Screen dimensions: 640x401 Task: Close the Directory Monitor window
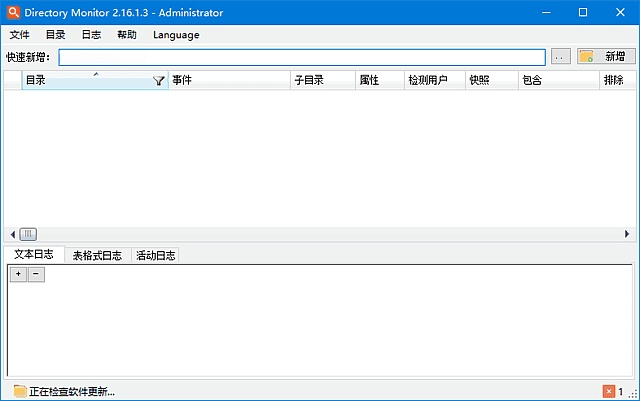[620, 13]
